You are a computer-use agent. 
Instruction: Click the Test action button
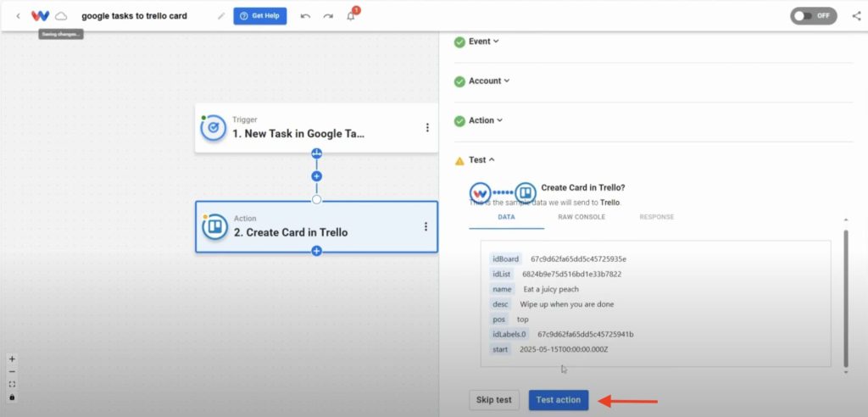[x=559, y=400]
